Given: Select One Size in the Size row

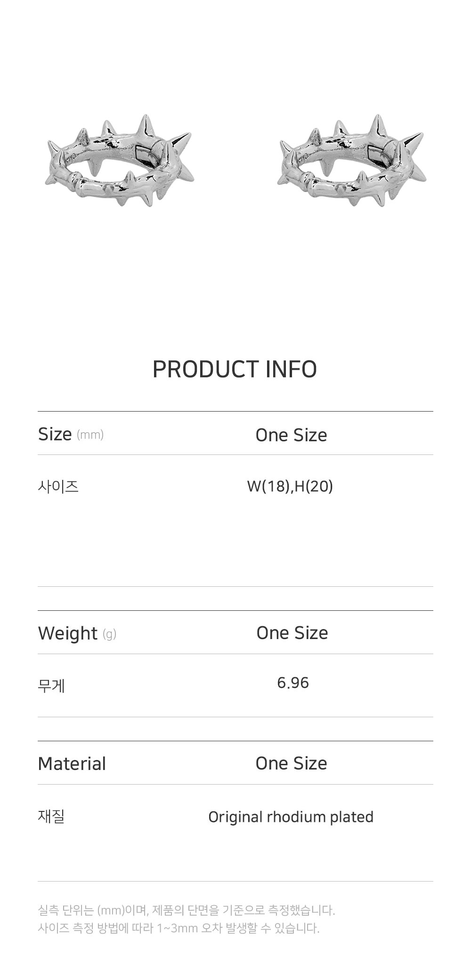Looking at the screenshot, I should click(291, 435).
